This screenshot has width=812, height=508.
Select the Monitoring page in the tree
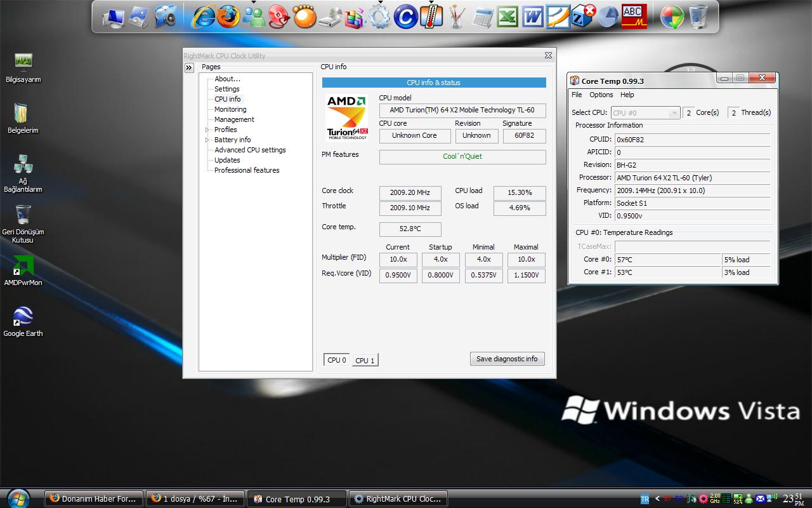pyautogui.click(x=230, y=109)
